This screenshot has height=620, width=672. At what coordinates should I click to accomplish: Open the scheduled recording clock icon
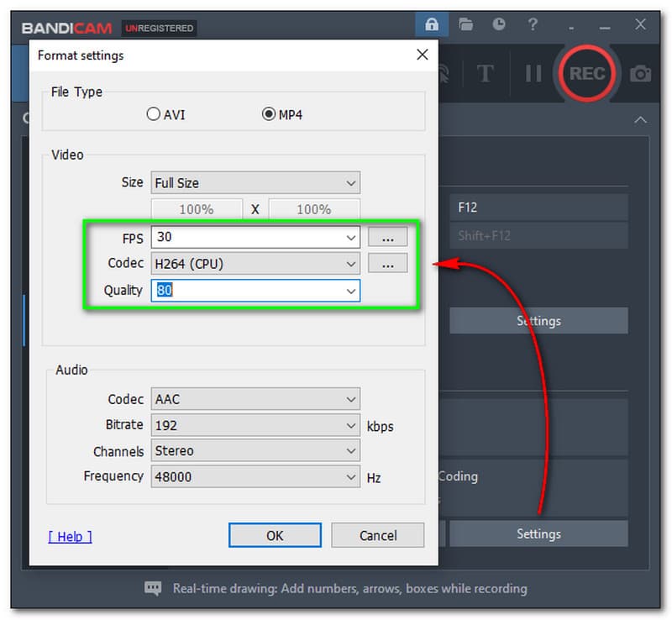tap(499, 24)
